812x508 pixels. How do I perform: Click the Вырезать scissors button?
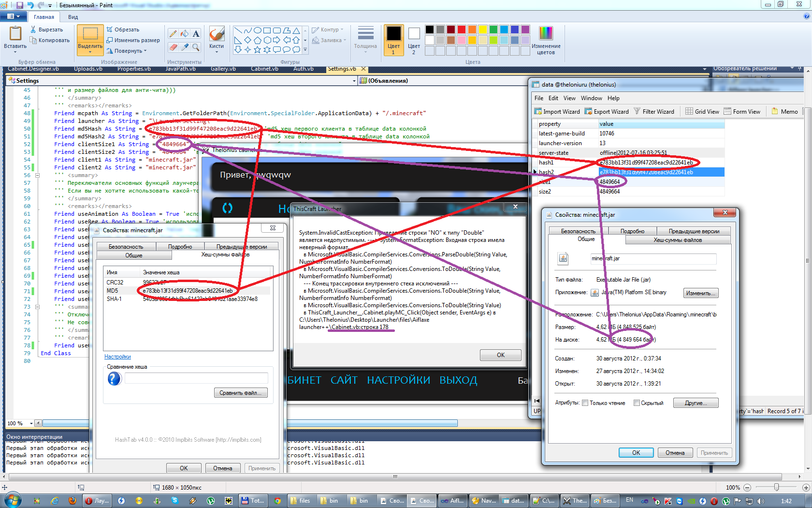point(46,30)
